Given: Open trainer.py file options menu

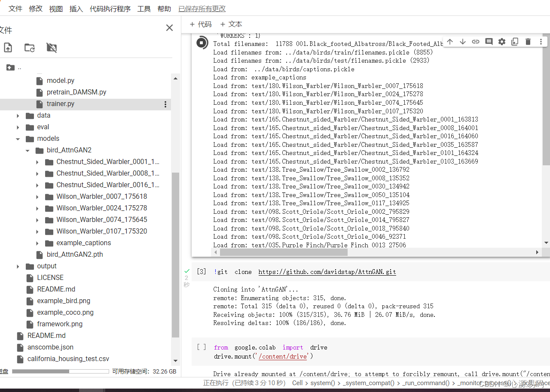Looking at the screenshot, I should pos(165,104).
